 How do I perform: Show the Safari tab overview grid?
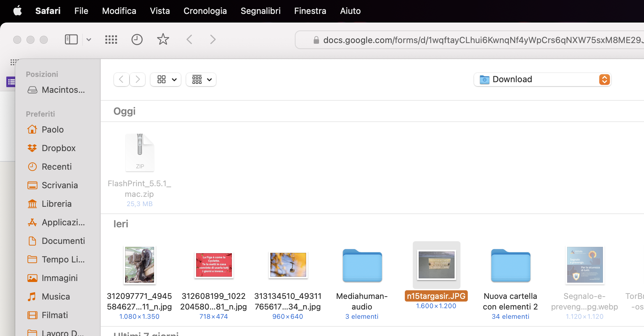click(x=111, y=40)
